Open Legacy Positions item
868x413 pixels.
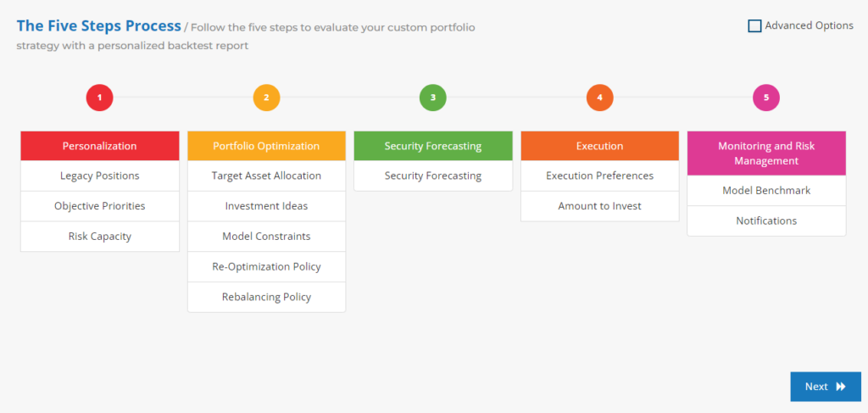(100, 176)
